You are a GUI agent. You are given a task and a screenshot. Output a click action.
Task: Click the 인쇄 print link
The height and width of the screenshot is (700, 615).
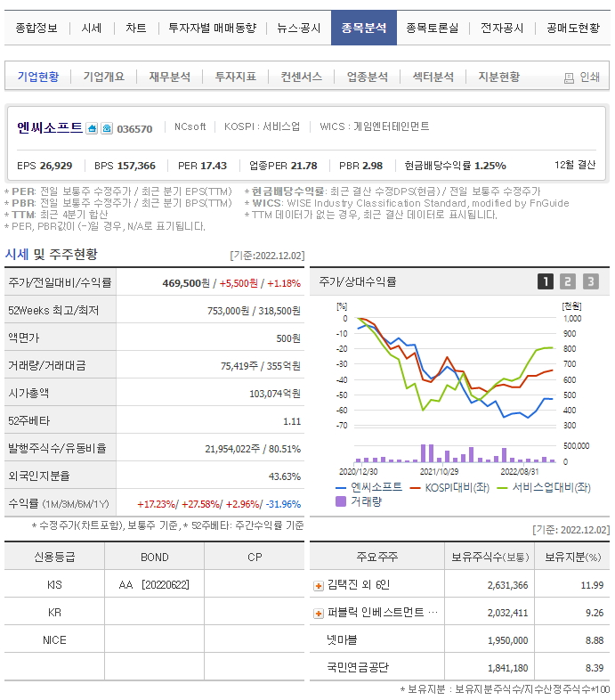coord(589,77)
